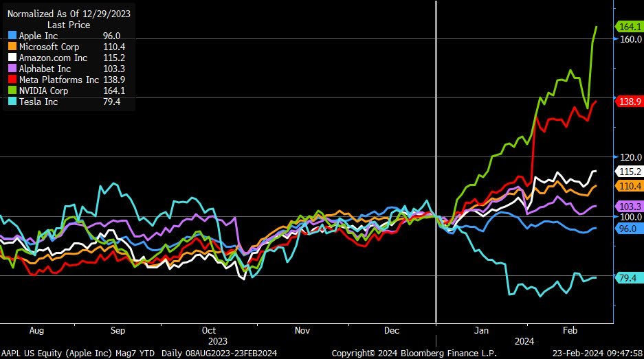The image size is (644, 359).
Task: Click the blue 96.0 axis price tag
Action: tap(629, 229)
